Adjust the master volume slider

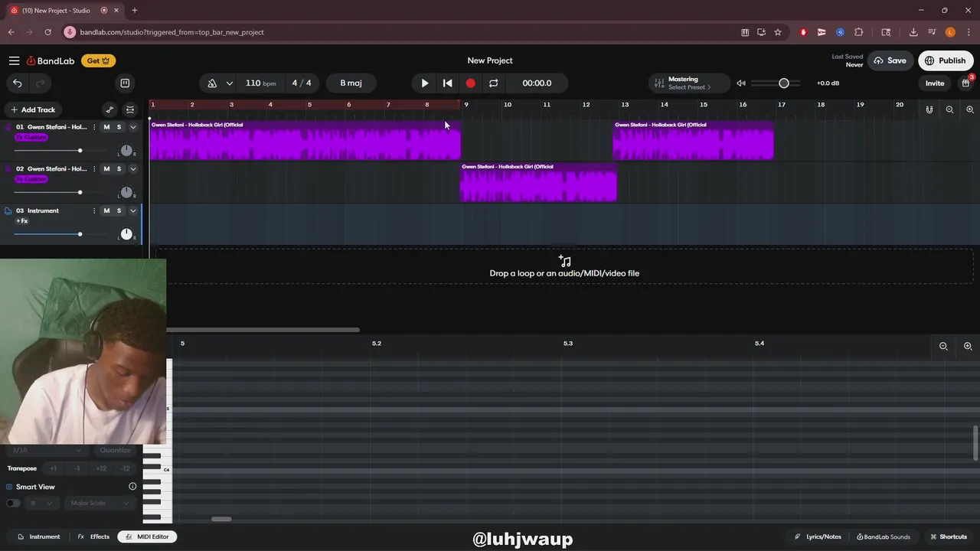click(776, 83)
